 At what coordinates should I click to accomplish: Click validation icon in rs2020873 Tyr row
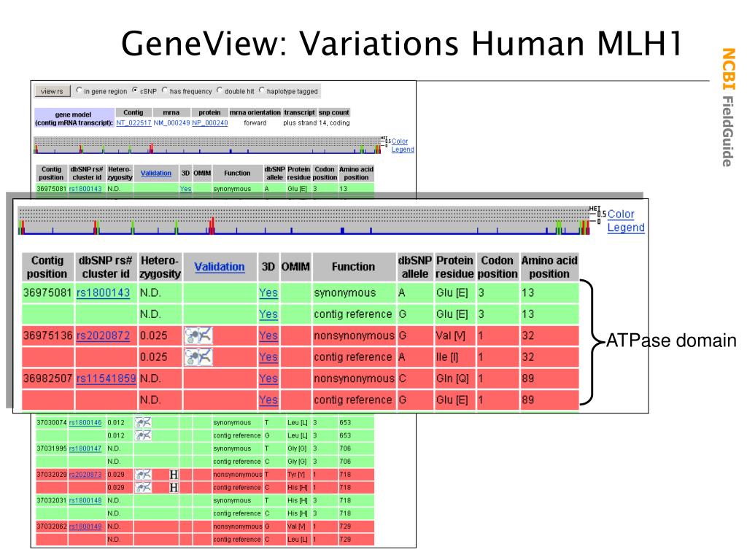click(143, 474)
